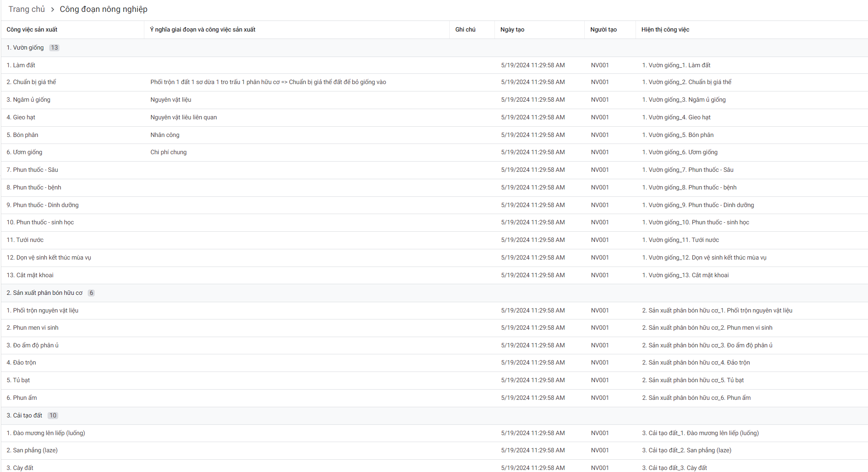Collapse the '1. Vườn giống' group row
The width and height of the screenshot is (868, 472).
pyautogui.click(x=25, y=48)
